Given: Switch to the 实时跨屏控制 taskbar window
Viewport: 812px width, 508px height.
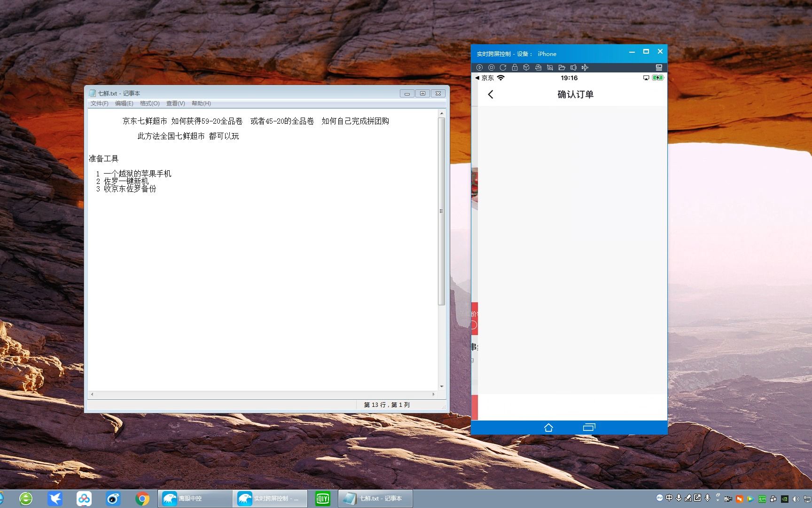Looking at the screenshot, I should [270, 499].
